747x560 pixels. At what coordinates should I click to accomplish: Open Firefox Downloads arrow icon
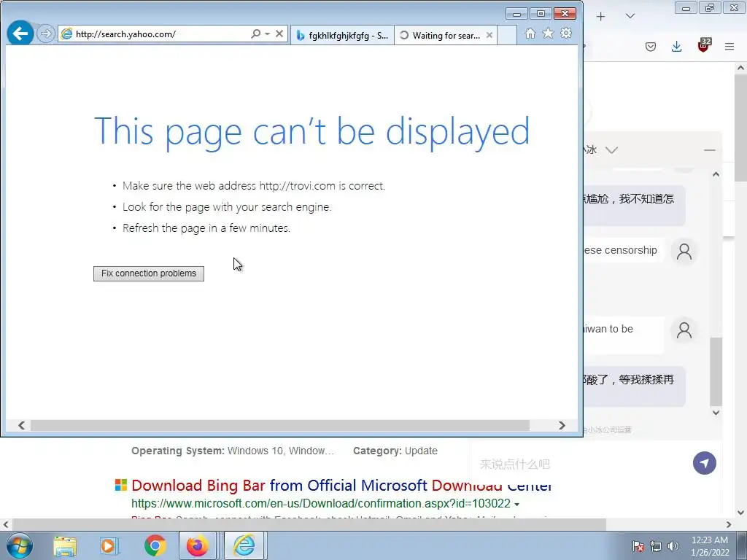[x=676, y=47]
